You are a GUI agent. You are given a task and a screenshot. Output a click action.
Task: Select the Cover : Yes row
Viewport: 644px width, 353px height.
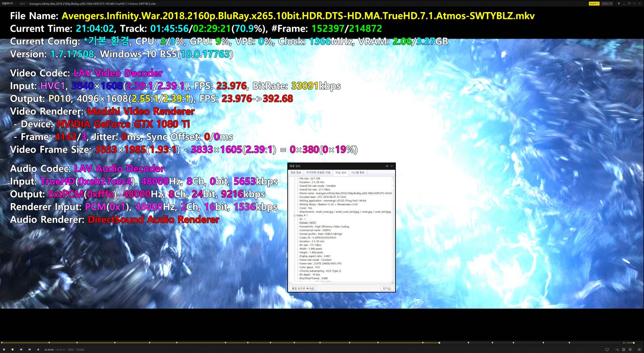(306, 208)
